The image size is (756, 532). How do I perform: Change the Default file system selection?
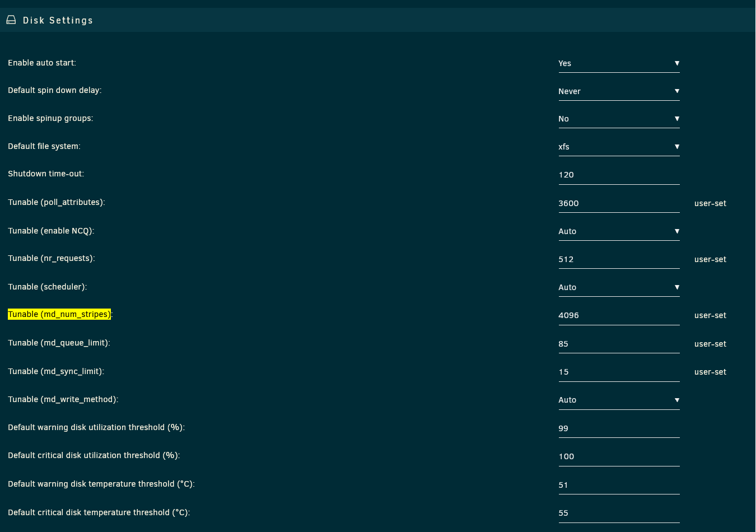(618, 147)
